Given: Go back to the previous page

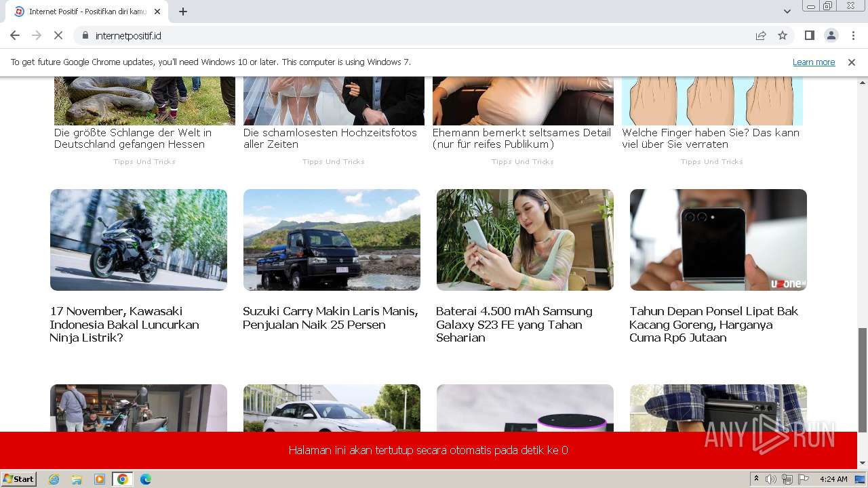Looking at the screenshot, I should 15,35.
